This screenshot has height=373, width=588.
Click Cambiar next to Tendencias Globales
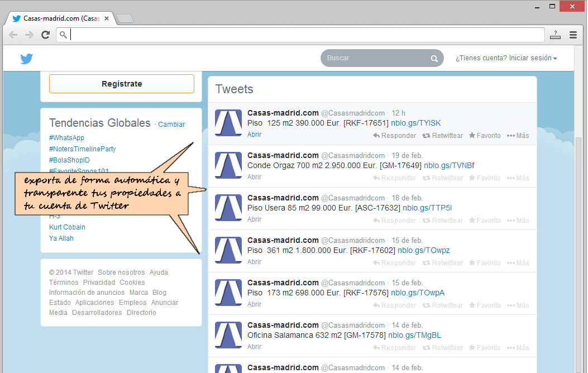coord(171,125)
